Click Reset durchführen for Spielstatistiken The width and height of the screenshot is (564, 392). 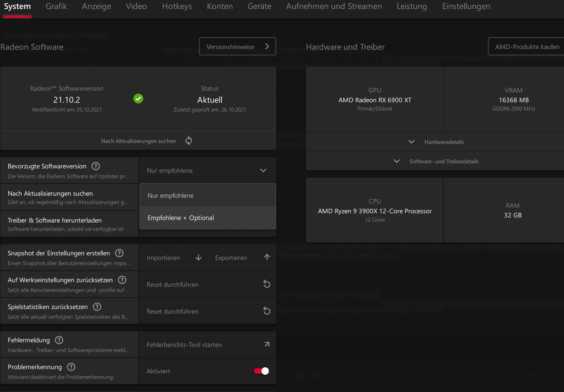point(172,312)
